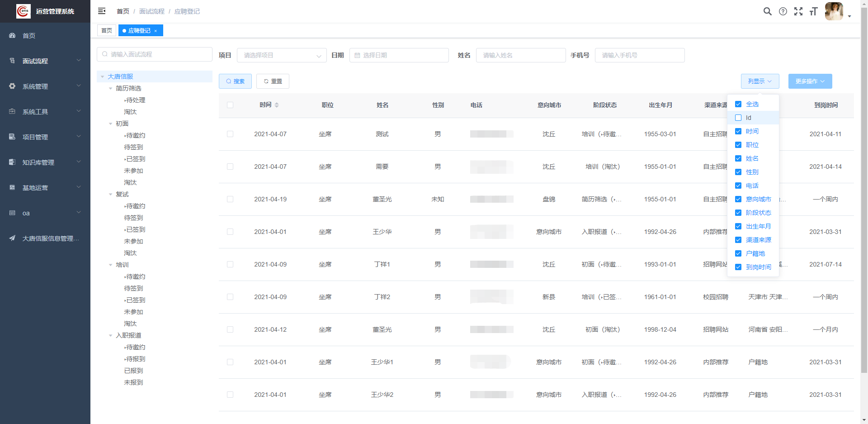
Task: Click the user avatar thumbnail
Action: tap(834, 11)
